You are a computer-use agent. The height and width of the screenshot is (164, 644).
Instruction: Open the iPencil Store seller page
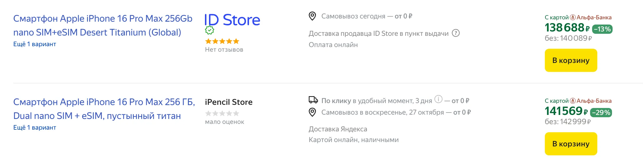tap(229, 102)
